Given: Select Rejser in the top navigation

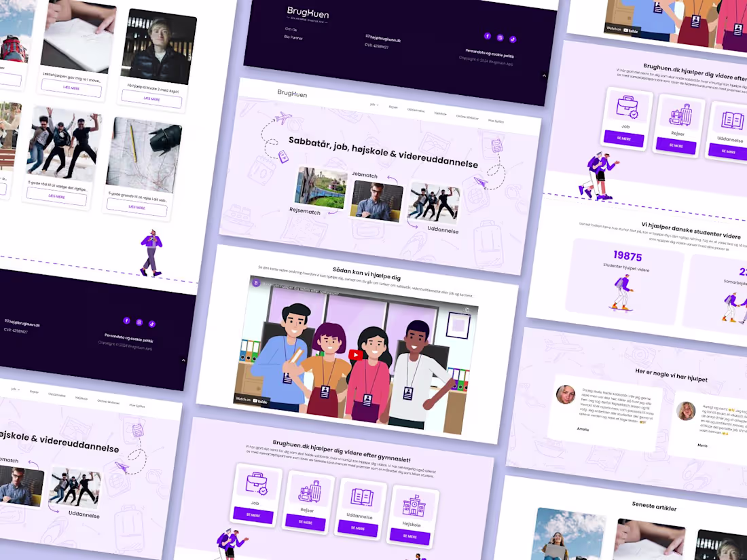Looking at the screenshot, I should (393, 107).
